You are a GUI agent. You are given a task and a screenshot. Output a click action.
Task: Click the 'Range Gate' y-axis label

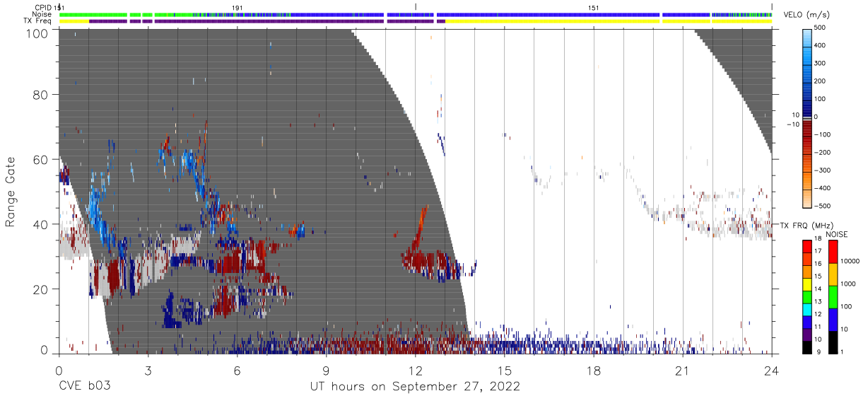(x=11, y=192)
